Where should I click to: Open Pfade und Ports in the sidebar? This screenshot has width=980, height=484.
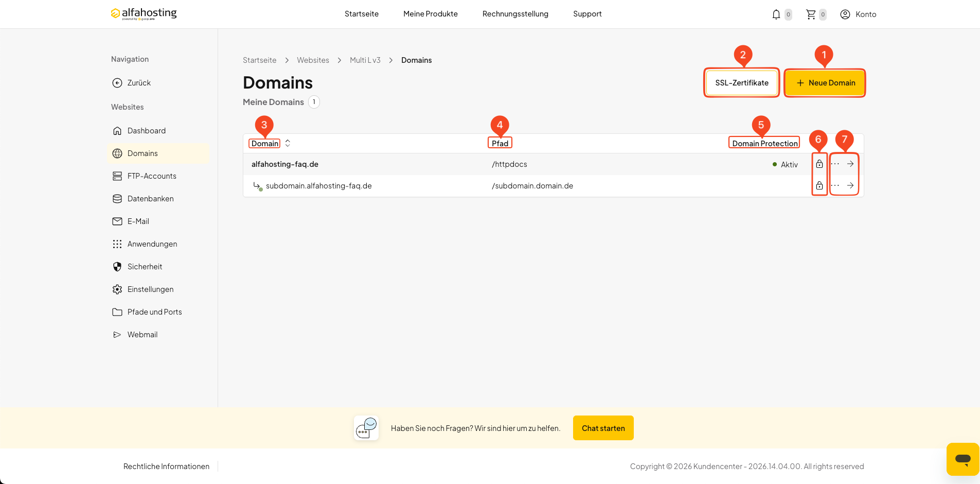coord(158,312)
